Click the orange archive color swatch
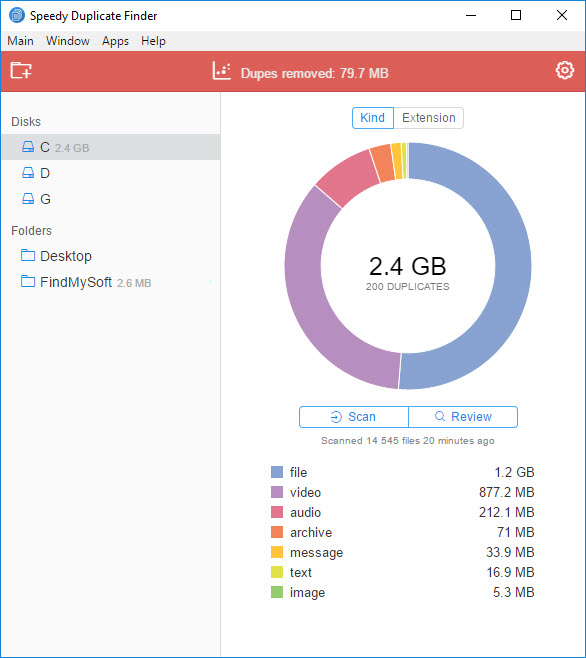 pyautogui.click(x=277, y=532)
